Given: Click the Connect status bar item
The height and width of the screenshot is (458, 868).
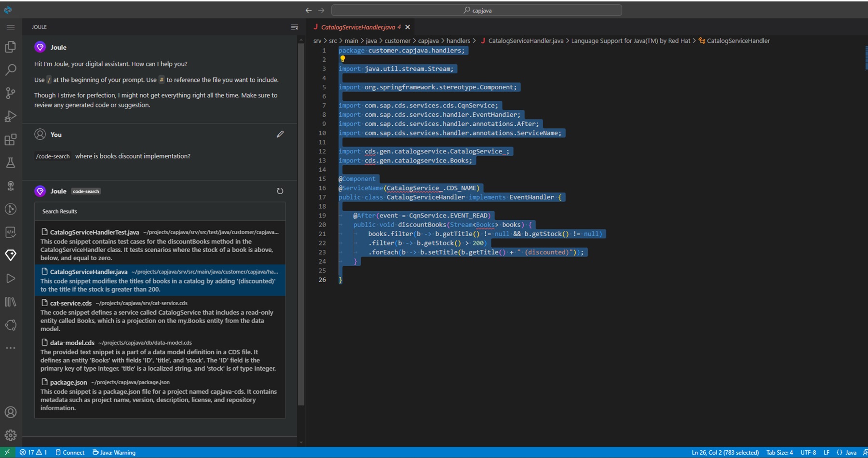Looking at the screenshot, I should 70,452.
